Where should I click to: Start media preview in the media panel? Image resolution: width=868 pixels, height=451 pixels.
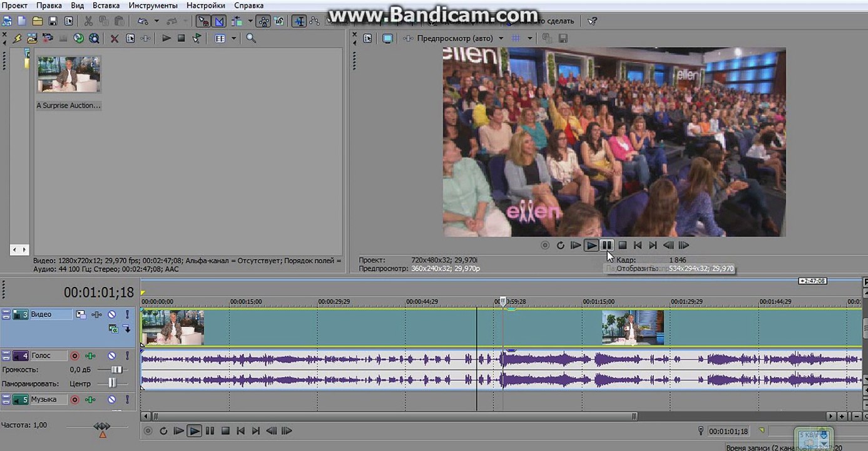[166, 38]
